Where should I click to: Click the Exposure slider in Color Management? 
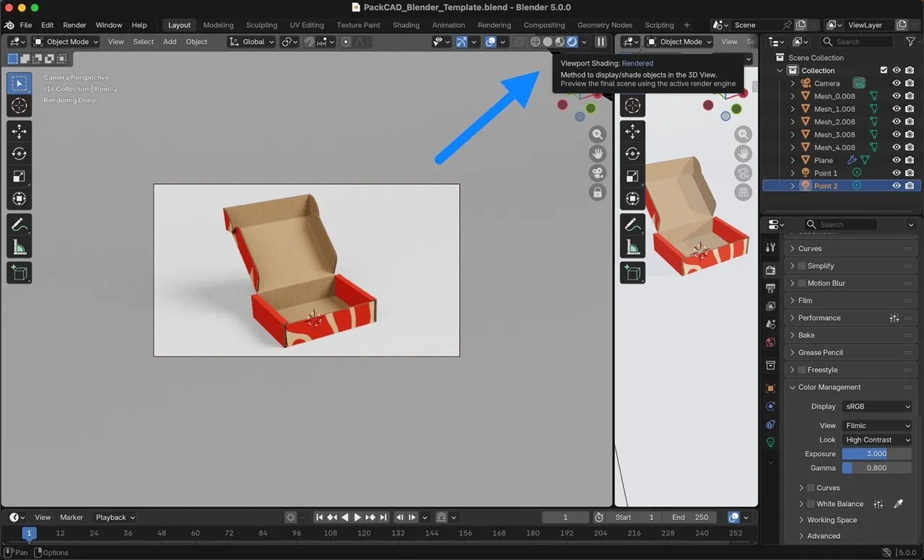point(876,453)
